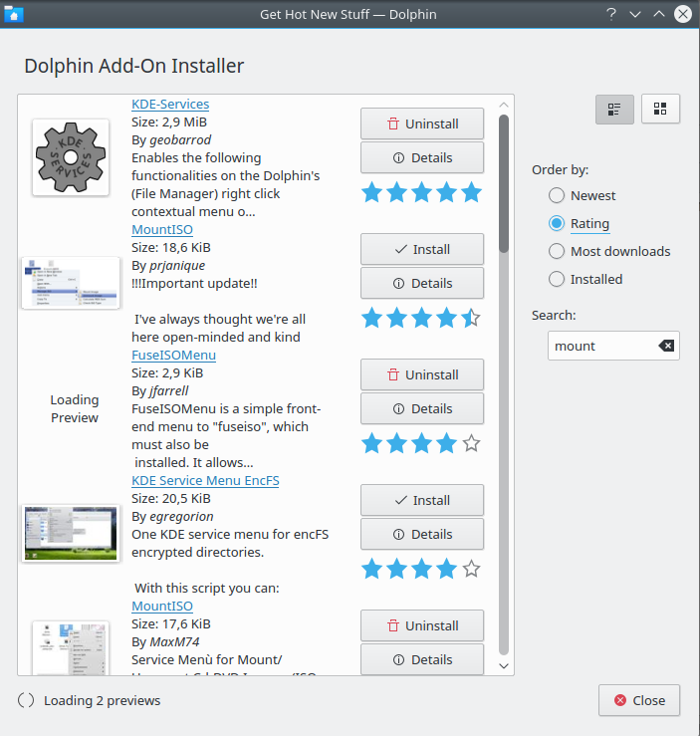Click 'Size: 18,6 KiB' text
The width and height of the screenshot is (700, 736).
pyautogui.click(x=171, y=247)
